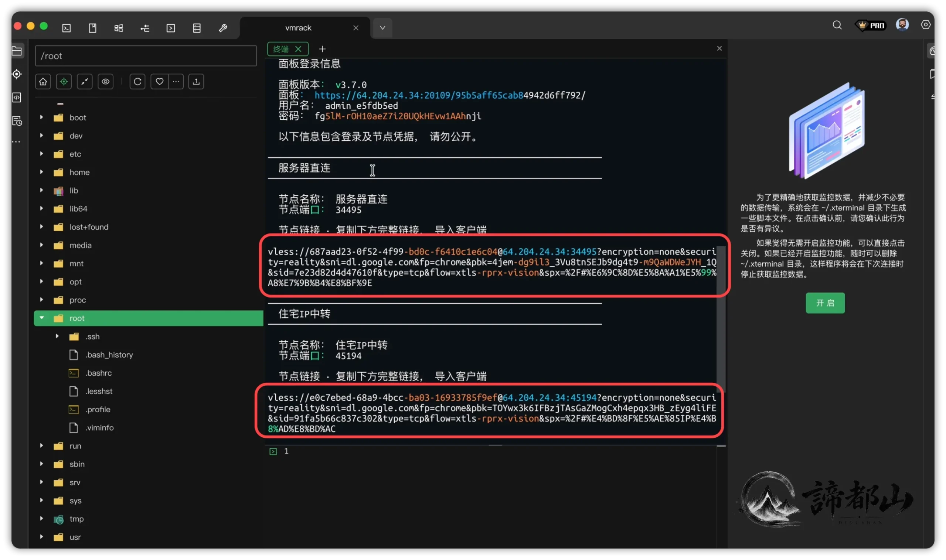Close the terminal panel with X
946x560 pixels.
(x=719, y=48)
